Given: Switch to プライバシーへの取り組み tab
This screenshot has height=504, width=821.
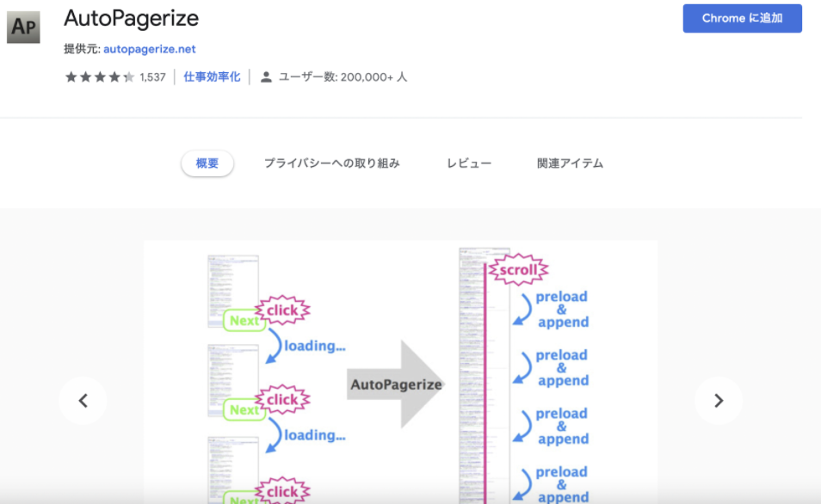Looking at the screenshot, I should click(x=332, y=163).
